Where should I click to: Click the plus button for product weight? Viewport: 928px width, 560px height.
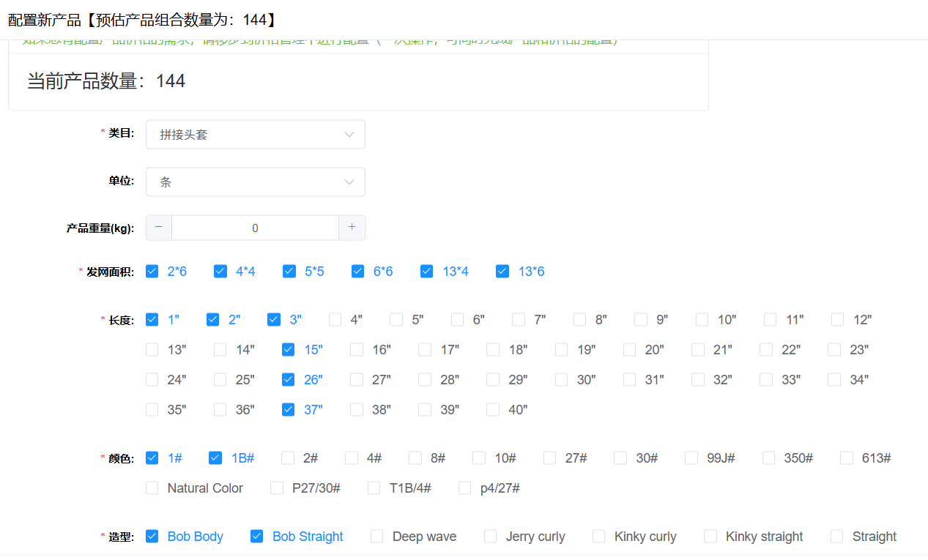coord(352,228)
